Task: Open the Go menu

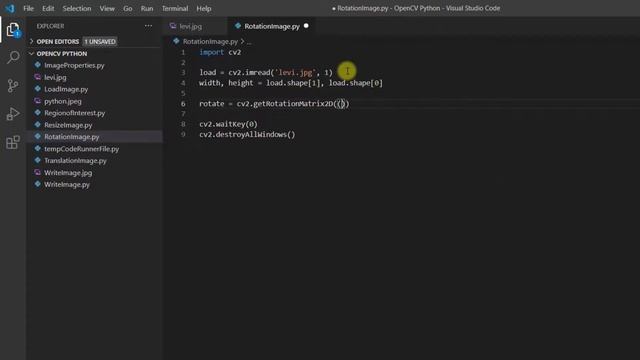Action: (128, 8)
